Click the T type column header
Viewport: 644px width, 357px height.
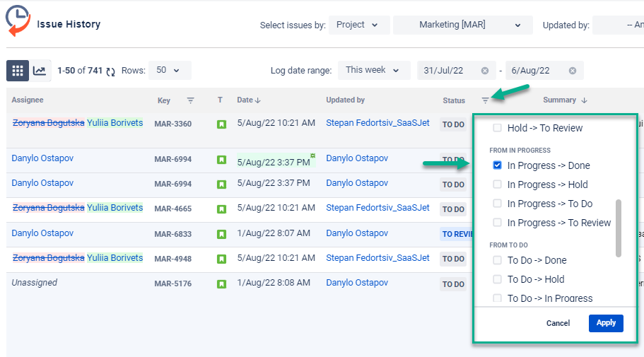220,100
